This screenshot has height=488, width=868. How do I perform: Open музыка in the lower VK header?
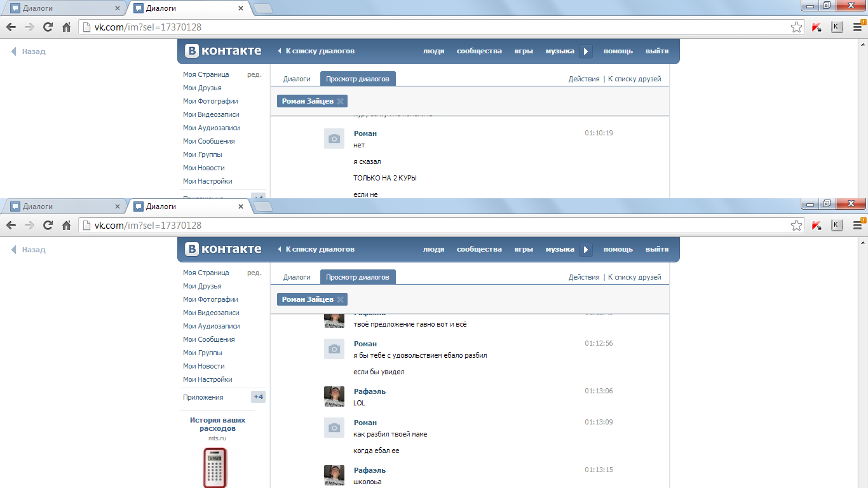click(560, 250)
